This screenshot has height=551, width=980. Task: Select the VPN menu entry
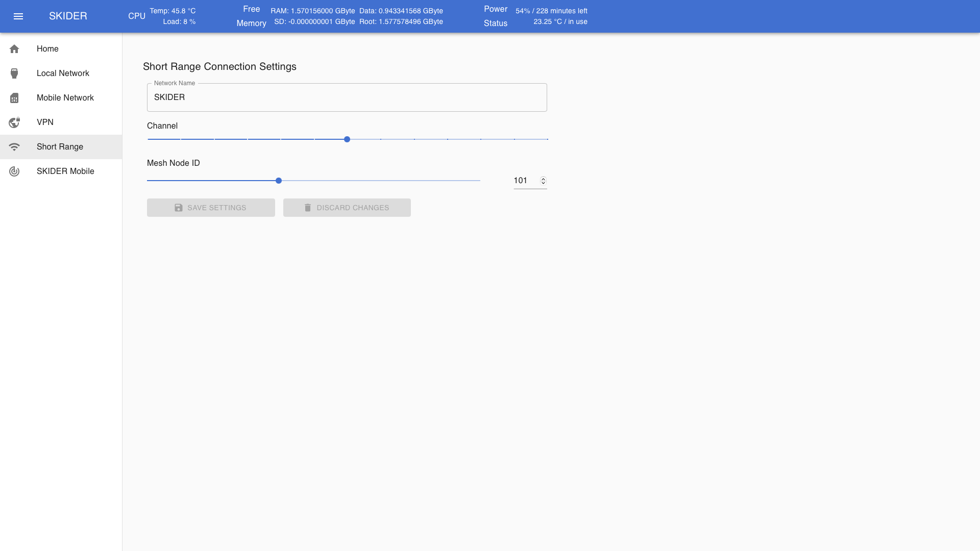point(61,122)
